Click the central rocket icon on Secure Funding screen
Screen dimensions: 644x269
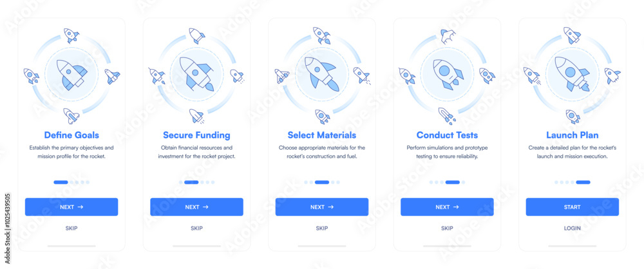click(197, 74)
